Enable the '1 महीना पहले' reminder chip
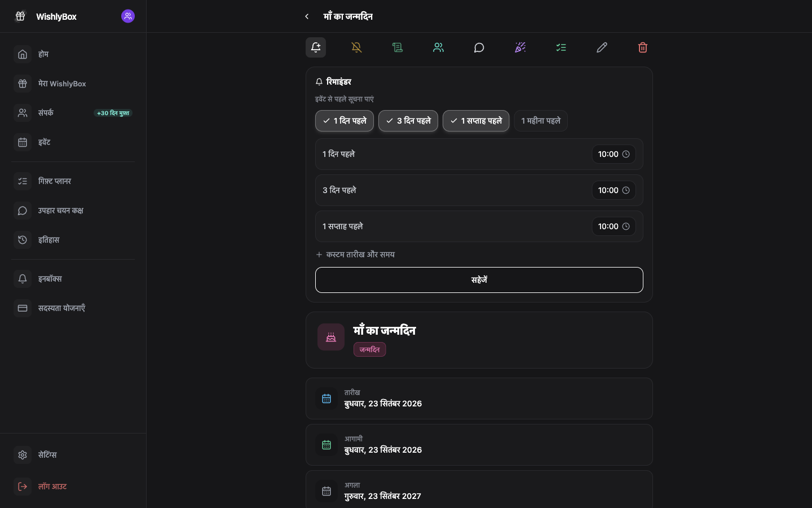812x508 pixels. [541, 121]
